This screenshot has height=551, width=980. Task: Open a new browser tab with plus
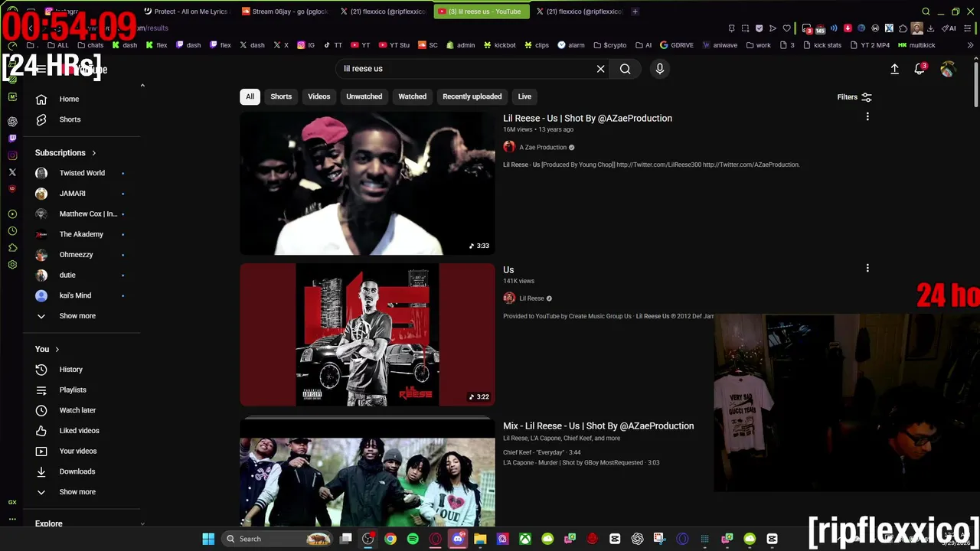click(635, 11)
